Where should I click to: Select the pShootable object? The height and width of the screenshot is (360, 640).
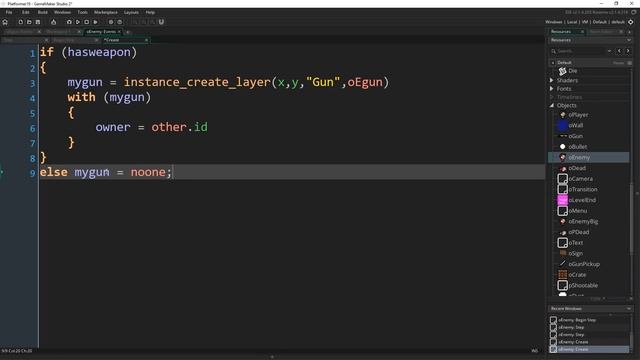tap(583, 285)
